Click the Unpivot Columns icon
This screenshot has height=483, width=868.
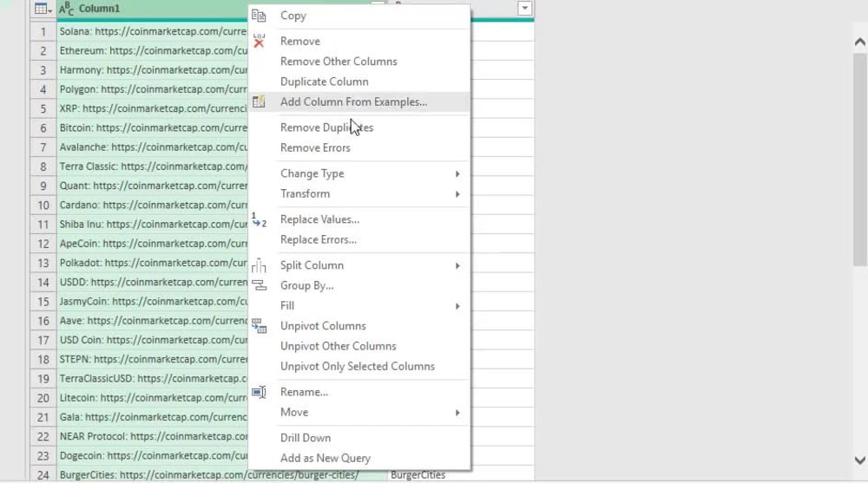259,326
